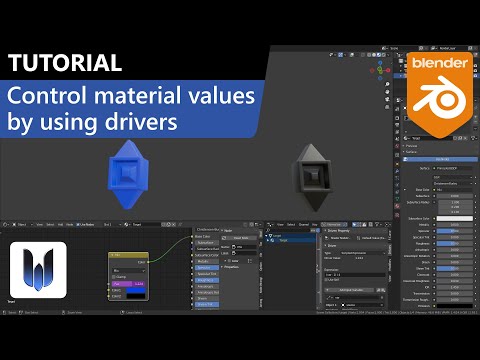Click pin icon in node editor header
The image size is (480, 360).
[x=180, y=225]
